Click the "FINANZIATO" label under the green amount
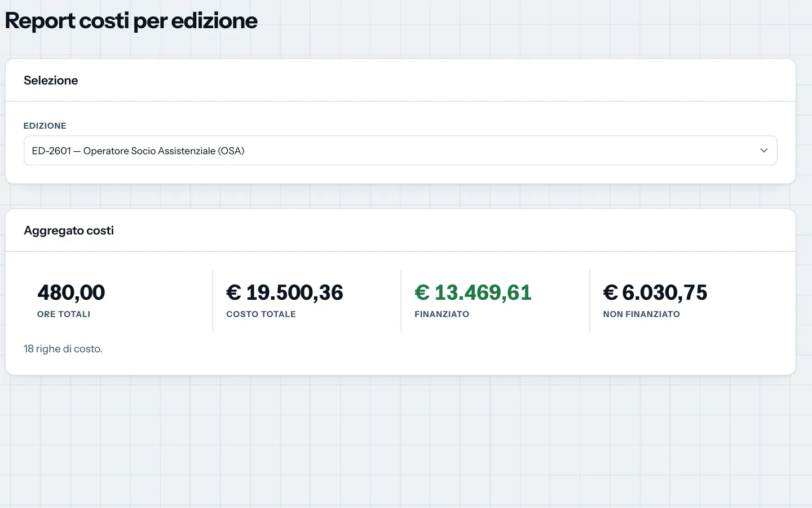This screenshot has height=508, width=812. (x=442, y=314)
